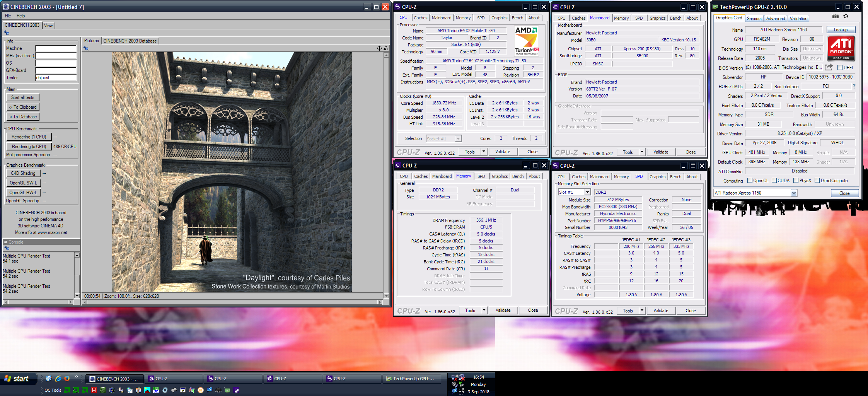Click the CINEBENCH title bar icon
The image size is (868, 396).
6,7
